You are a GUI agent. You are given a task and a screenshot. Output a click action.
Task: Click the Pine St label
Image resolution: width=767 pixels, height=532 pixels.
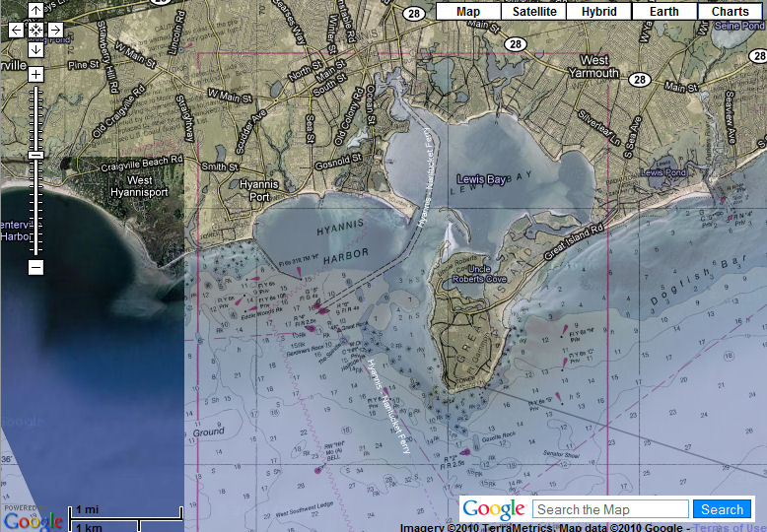(x=84, y=65)
